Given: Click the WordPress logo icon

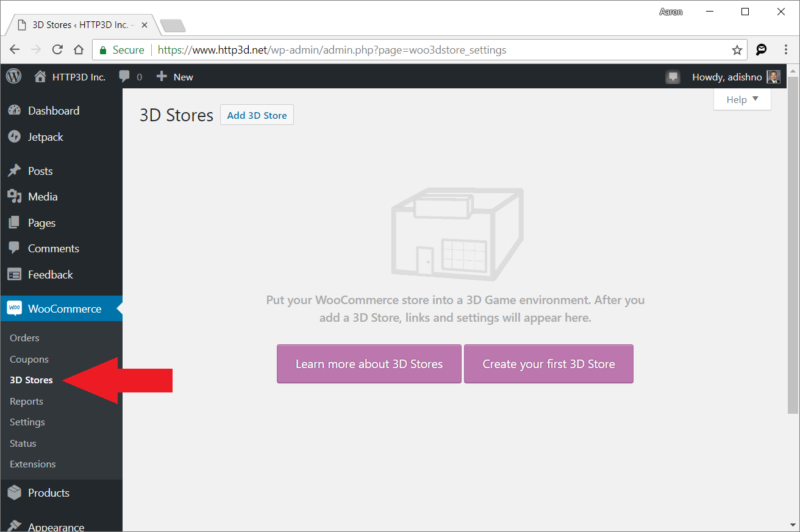Looking at the screenshot, I should pos(13,77).
